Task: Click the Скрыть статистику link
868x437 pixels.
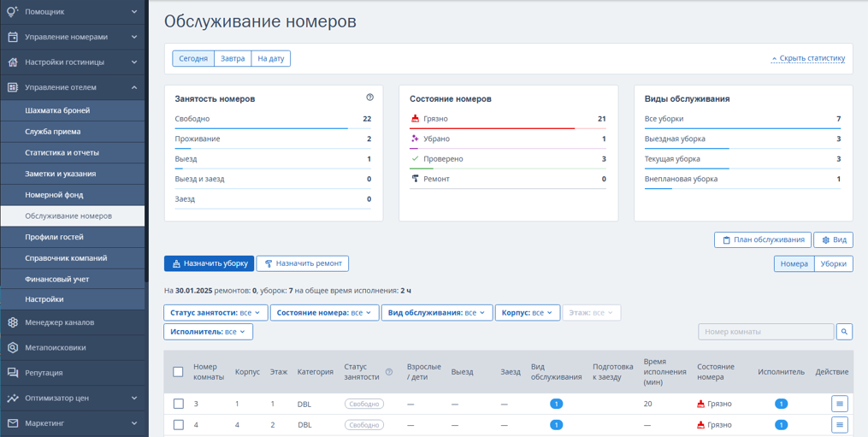Action: [808, 58]
